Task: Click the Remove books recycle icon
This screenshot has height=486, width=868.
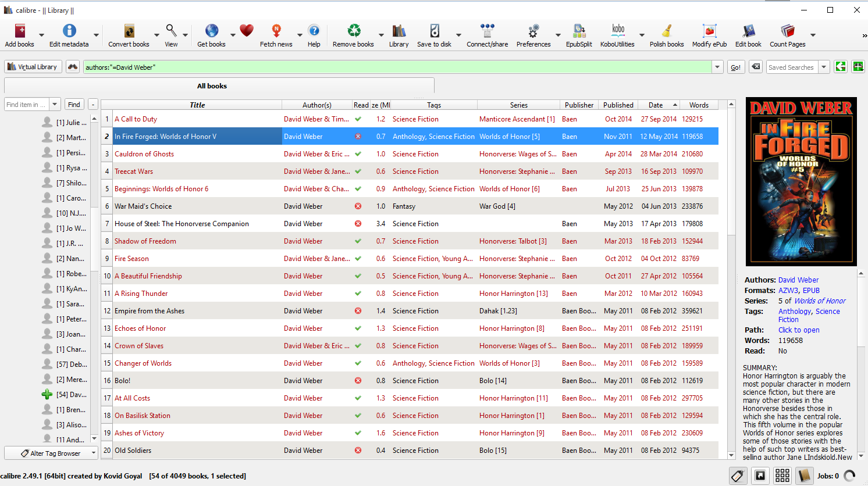Action: [x=354, y=31]
